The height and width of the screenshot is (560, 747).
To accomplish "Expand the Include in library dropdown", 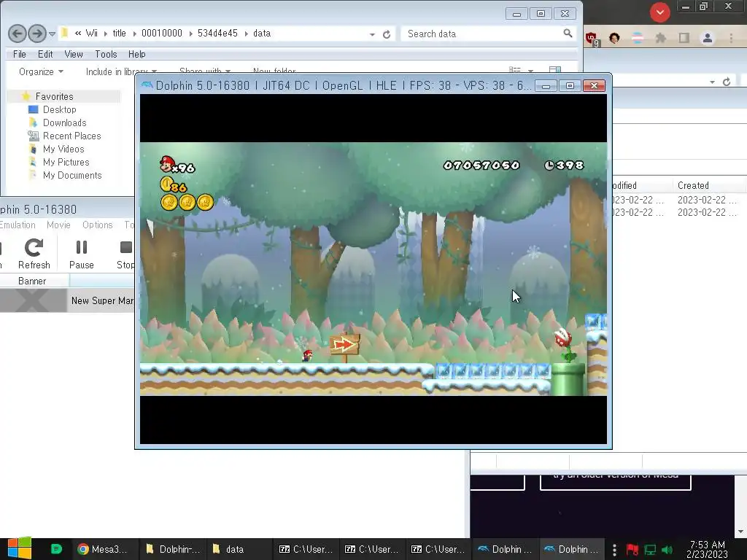I will click(x=121, y=72).
